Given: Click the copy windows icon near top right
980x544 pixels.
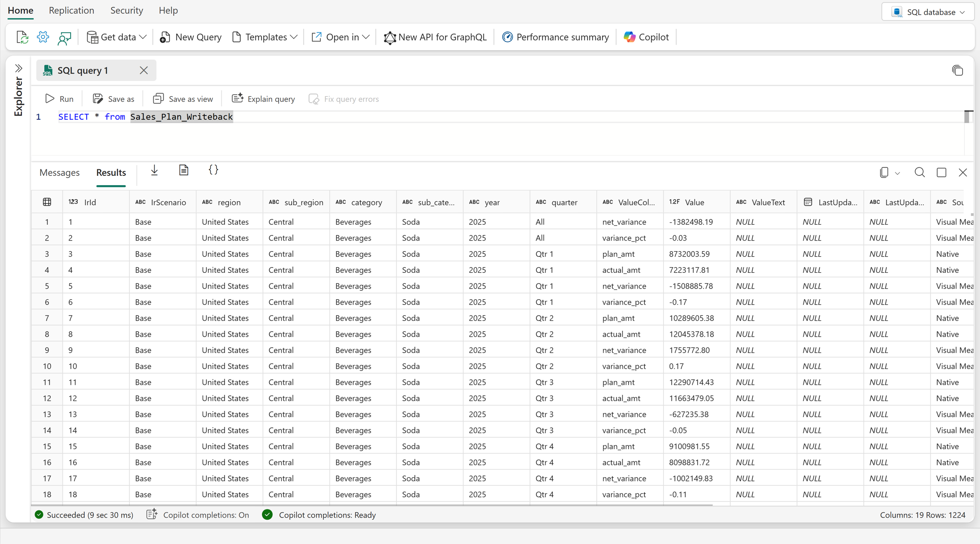Looking at the screenshot, I should [x=957, y=70].
